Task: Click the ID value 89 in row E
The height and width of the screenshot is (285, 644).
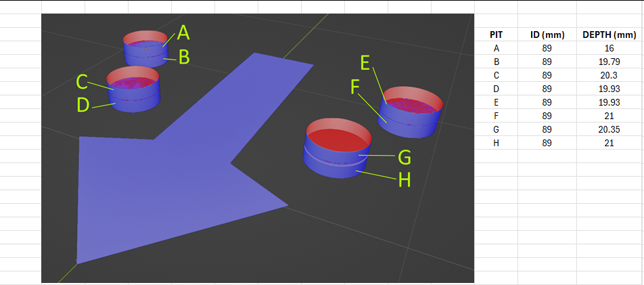Action: click(x=547, y=102)
